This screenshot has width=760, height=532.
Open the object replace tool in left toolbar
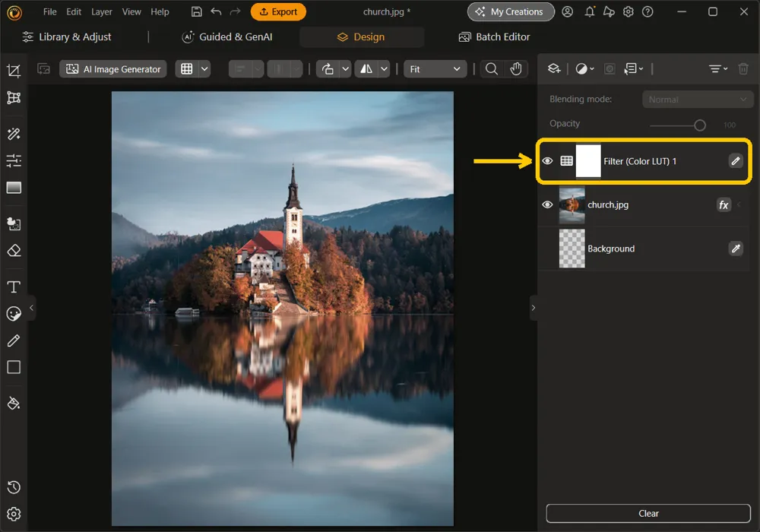tap(14, 224)
